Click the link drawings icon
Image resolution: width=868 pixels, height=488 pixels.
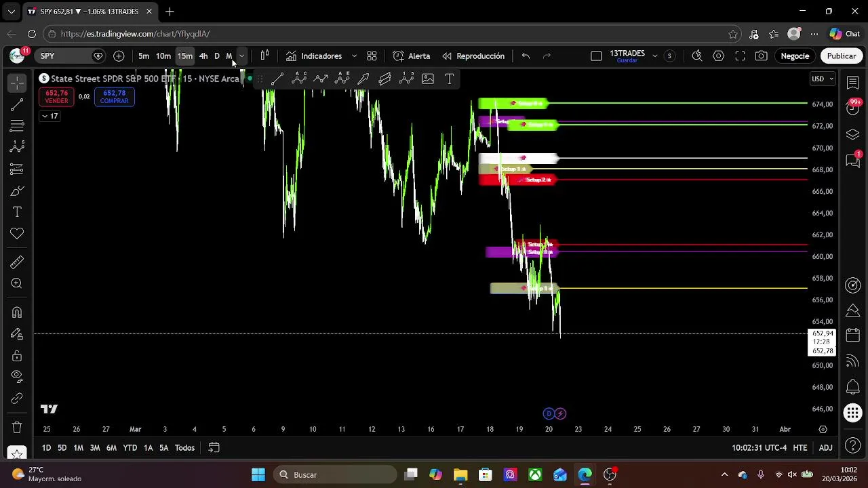click(17, 399)
